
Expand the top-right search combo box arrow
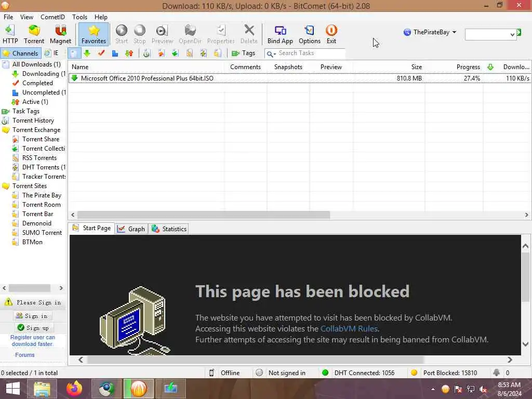(x=512, y=34)
